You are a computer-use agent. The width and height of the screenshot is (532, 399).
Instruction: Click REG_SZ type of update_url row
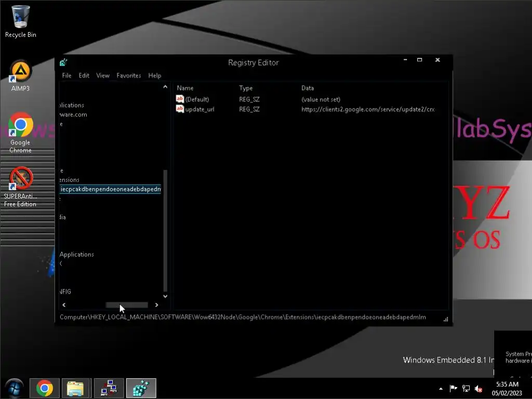(x=249, y=109)
